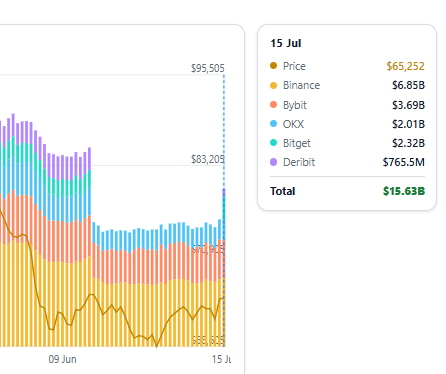Click the Bitget teal legend dot
The image size is (446, 374).
click(273, 143)
